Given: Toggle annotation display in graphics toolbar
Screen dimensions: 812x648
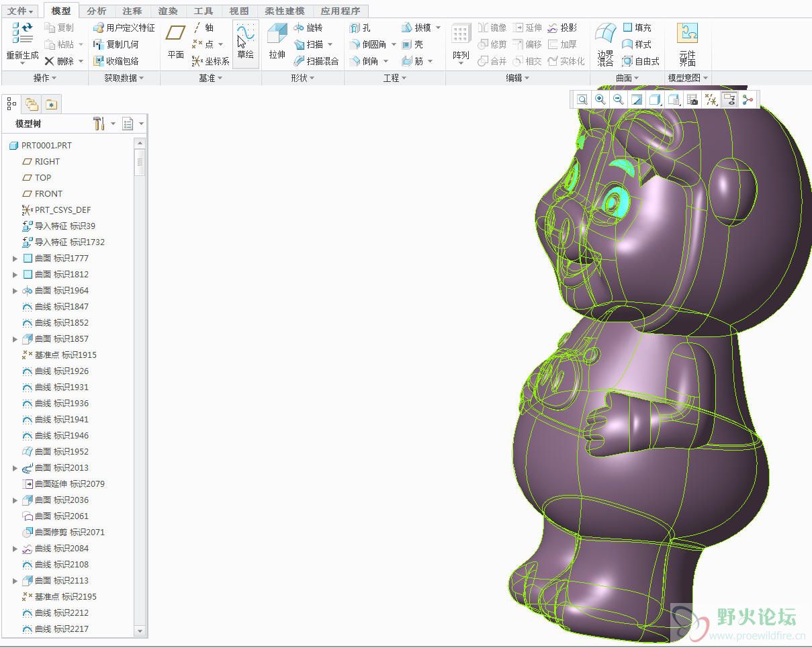Looking at the screenshot, I should (729, 100).
